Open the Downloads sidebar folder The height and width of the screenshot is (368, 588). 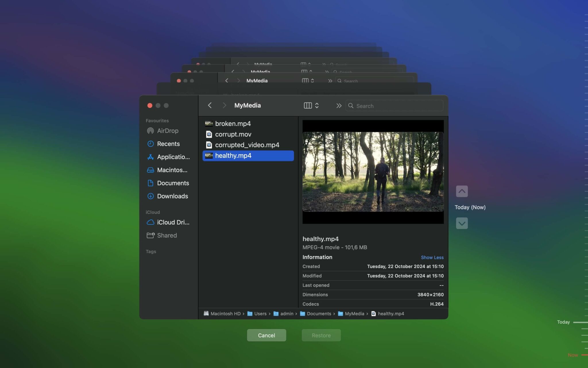coord(172,196)
